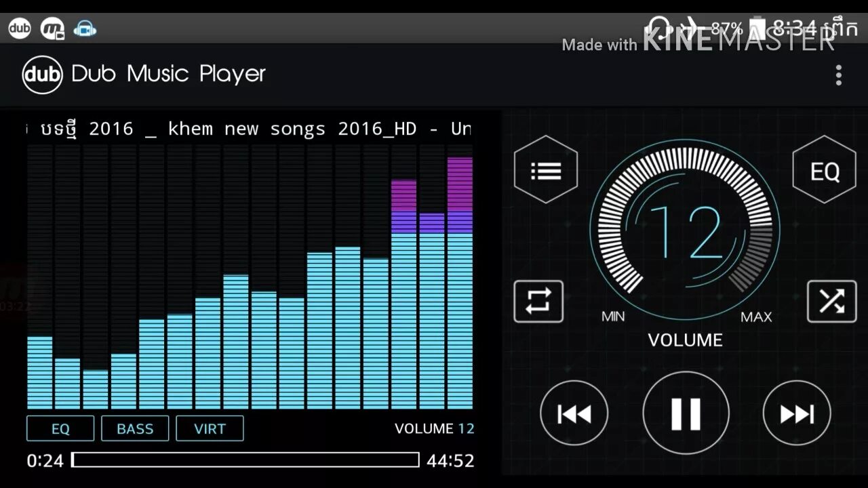Click the song progress seek bar

tap(245, 460)
